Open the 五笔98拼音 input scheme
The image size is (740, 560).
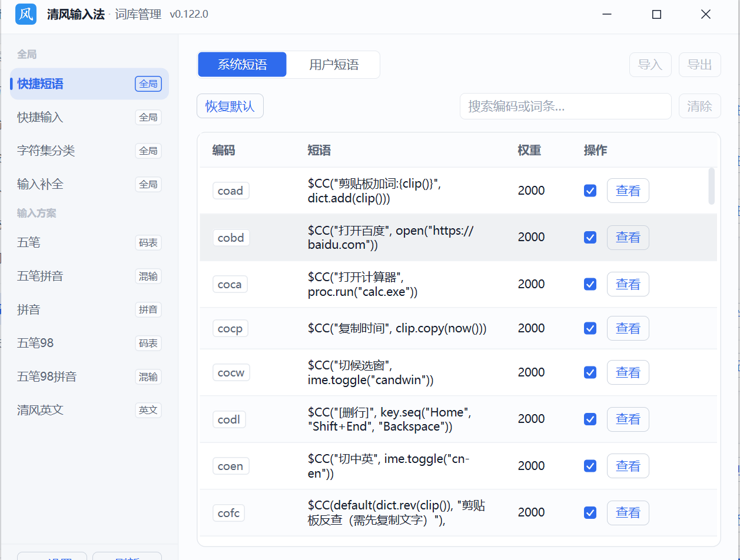click(89, 377)
